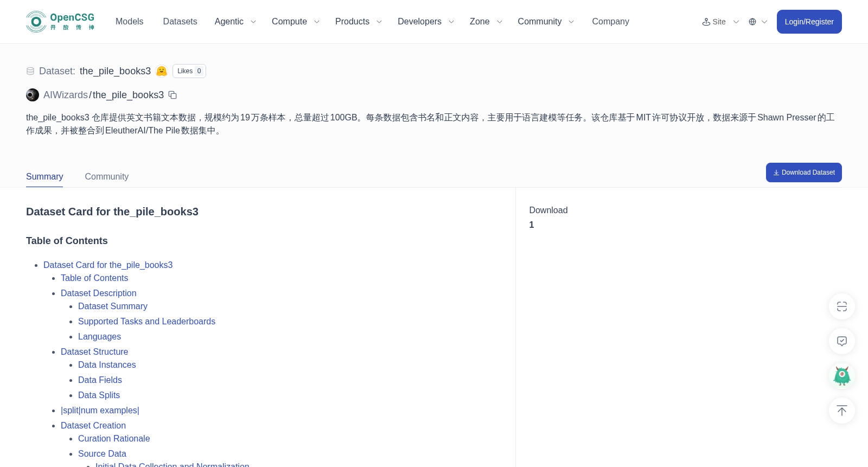This screenshot has width=868, height=467.
Task: Jump to Dataset Summary
Action: [x=113, y=306]
